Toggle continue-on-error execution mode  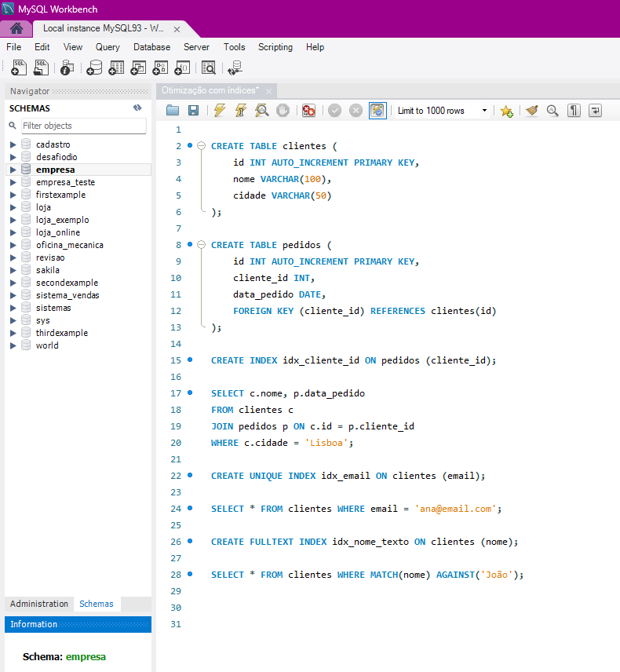pyautogui.click(x=308, y=111)
